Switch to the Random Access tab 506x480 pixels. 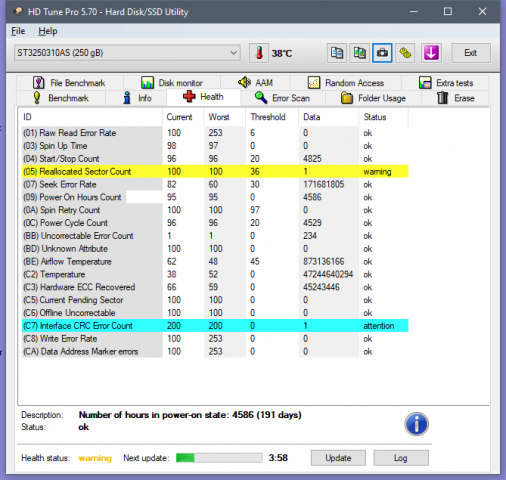346,83
